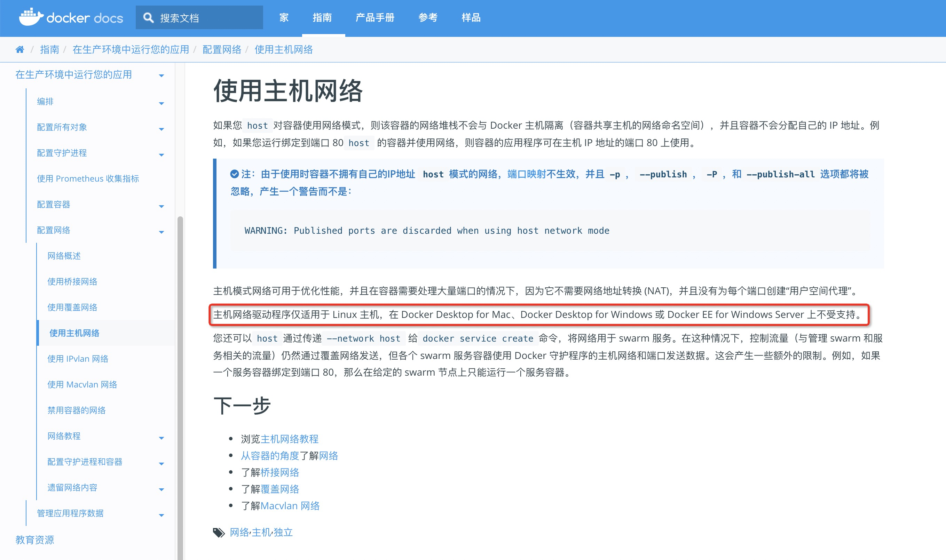Click the 配置网络 breadcrumb link

[x=222, y=49]
